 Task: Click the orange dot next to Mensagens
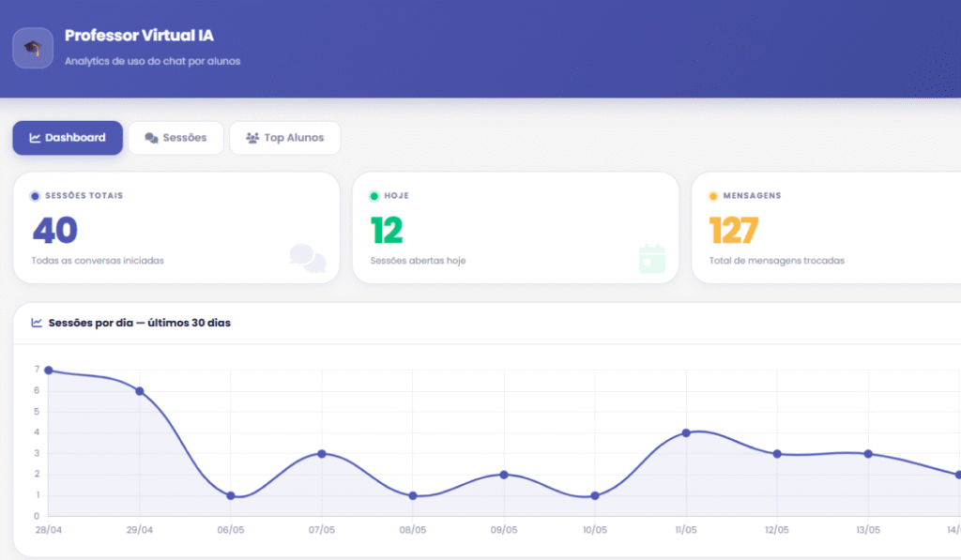(713, 196)
